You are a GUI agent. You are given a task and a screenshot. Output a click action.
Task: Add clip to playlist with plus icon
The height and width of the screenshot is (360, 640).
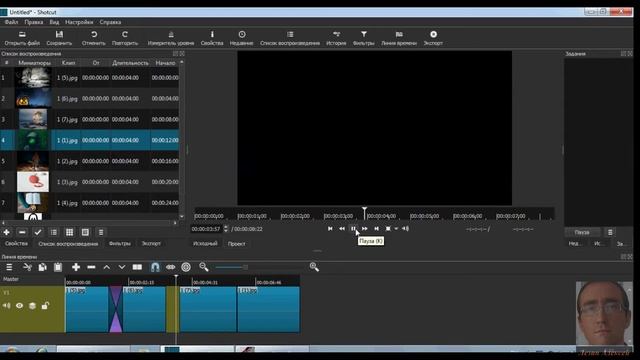[x=7, y=232]
